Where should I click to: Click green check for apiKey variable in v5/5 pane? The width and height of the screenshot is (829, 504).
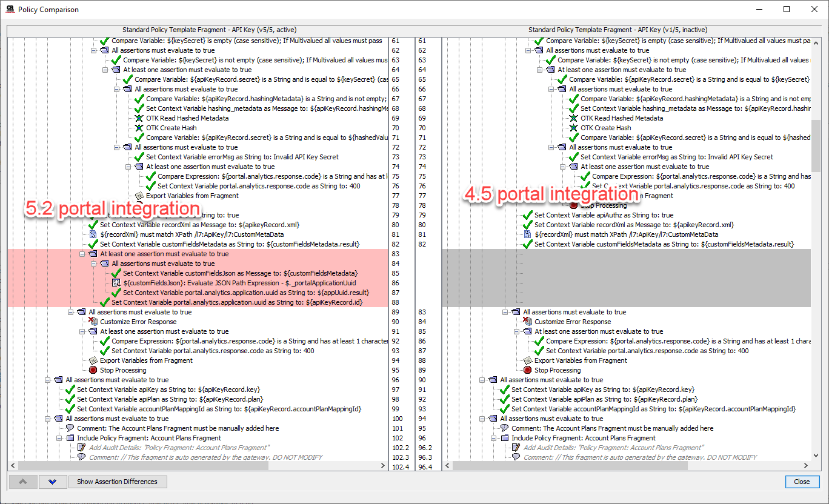[x=70, y=390]
